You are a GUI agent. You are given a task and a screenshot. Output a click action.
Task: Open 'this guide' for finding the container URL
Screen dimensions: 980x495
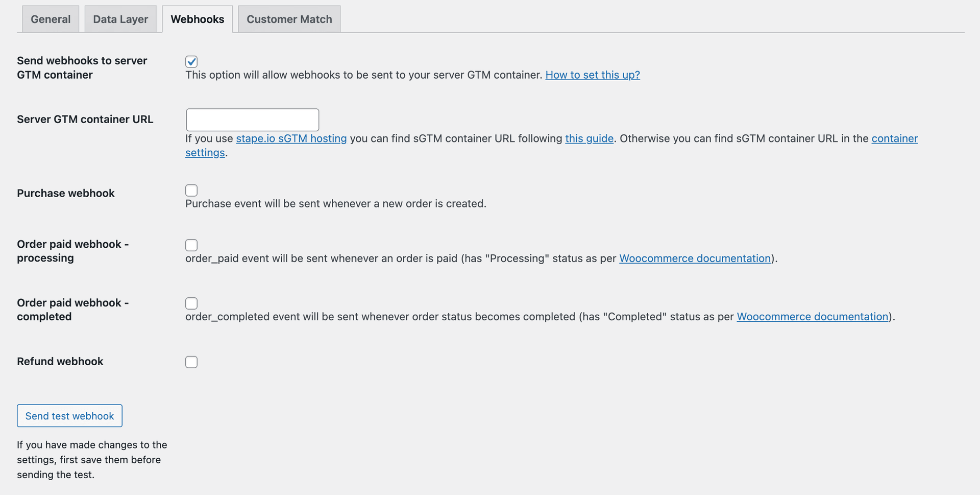[x=589, y=138]
